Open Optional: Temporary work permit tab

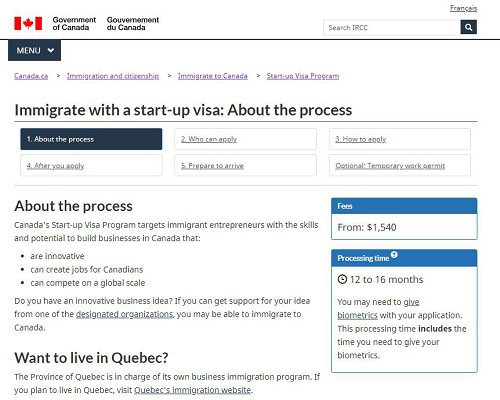point(400,165)
